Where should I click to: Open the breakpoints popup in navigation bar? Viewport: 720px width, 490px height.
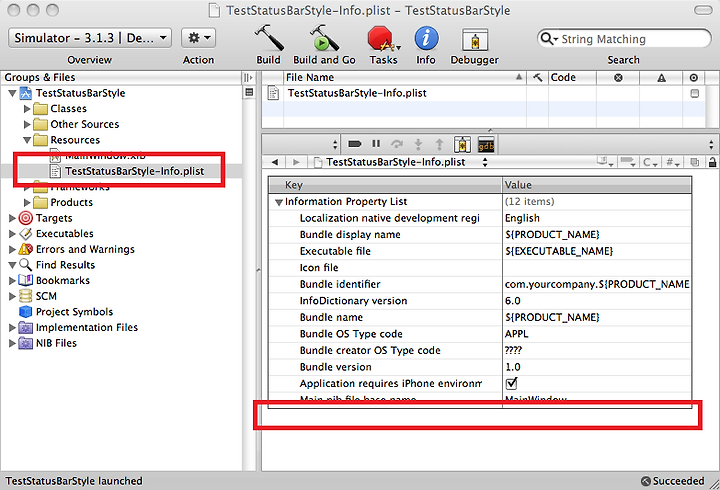coord(627,162)
